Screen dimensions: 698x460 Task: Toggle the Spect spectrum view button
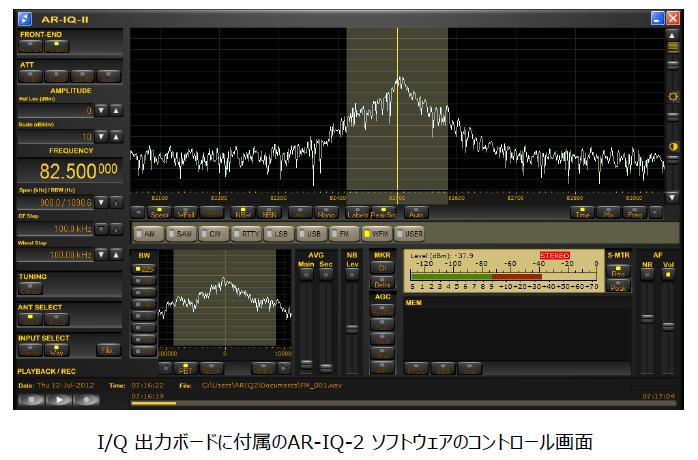(159, 212)
